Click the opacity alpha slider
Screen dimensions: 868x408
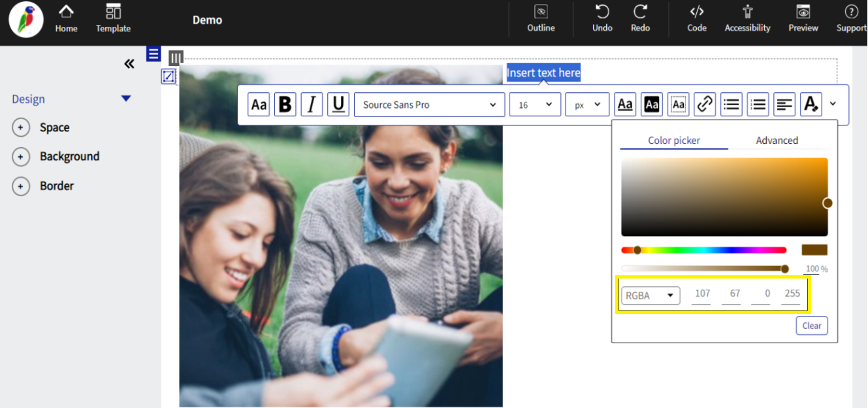(x=703, y=269)
